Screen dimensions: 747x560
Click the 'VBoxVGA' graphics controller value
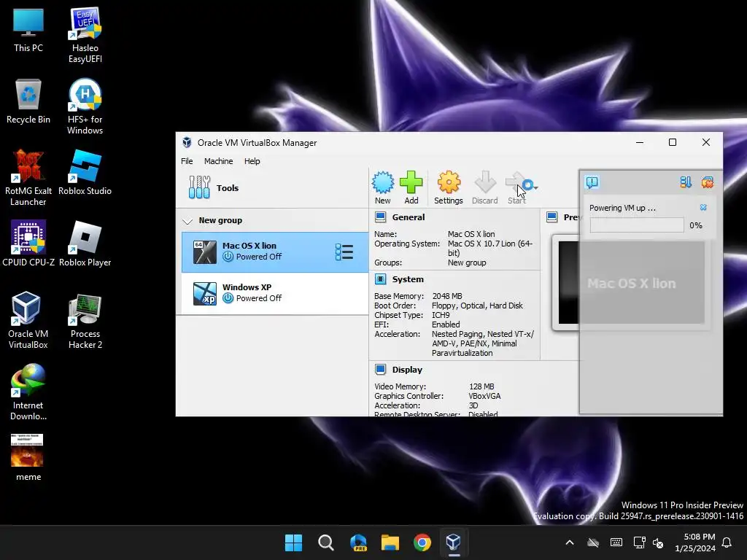pyautogui.click(x=484, y=396)
